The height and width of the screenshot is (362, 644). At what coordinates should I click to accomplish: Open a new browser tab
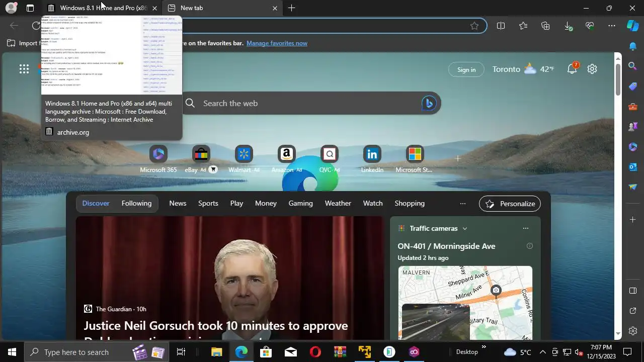pos(292,8)
